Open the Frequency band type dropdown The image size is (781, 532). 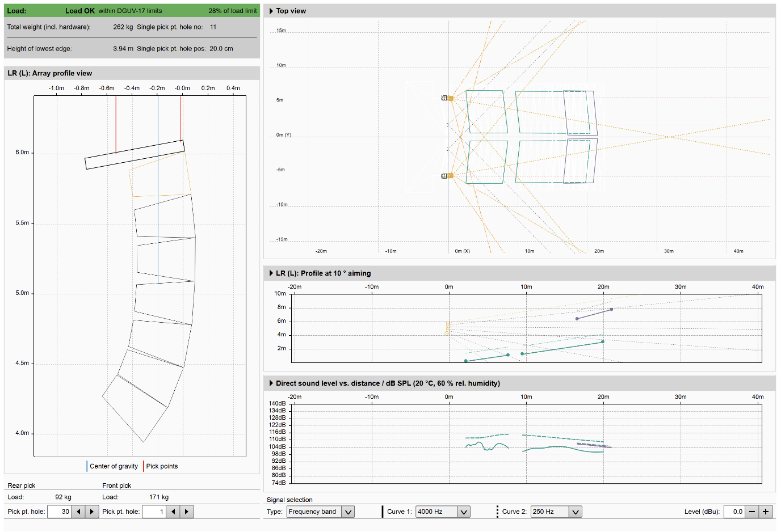[x=321, y=512]
